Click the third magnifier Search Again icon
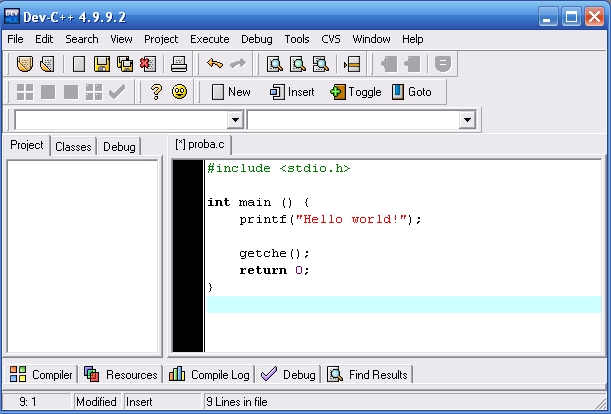 [x=321, y=64]
